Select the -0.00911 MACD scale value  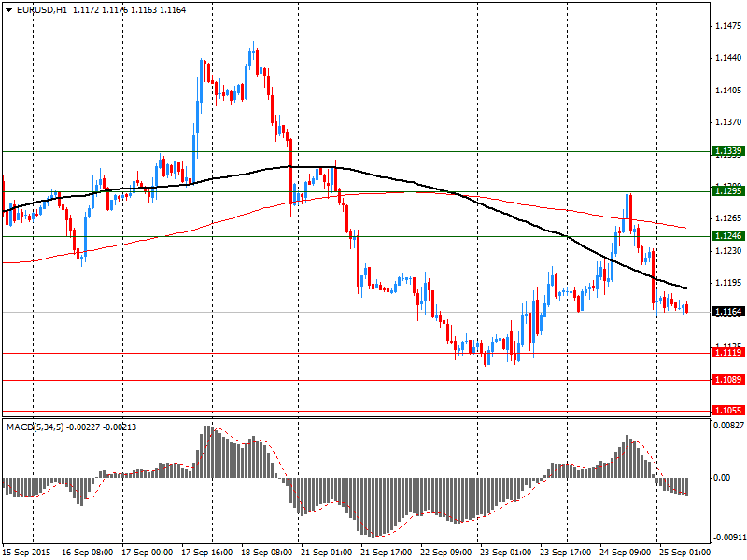pyautogui.click(x=729, y=538)
